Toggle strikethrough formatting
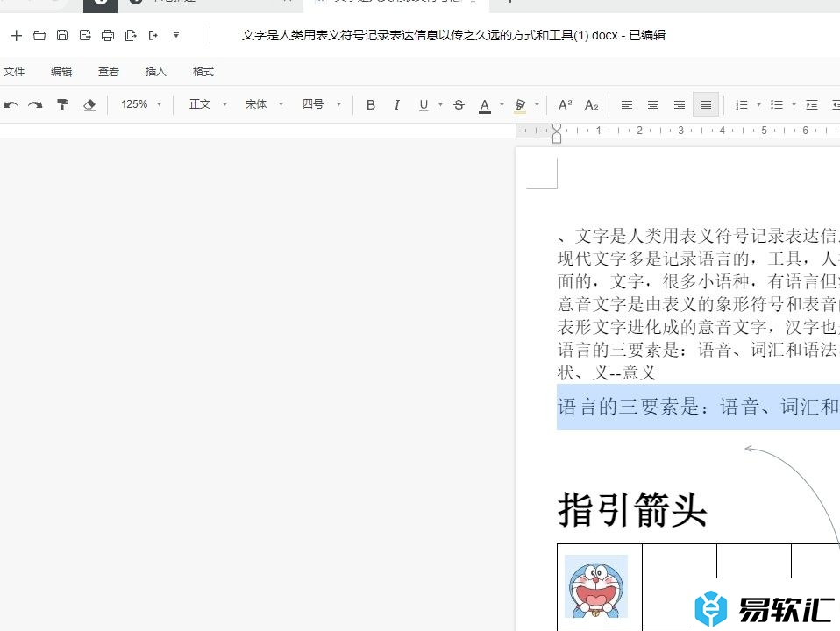This screenshot has height=631, width=840. click(x=459, y=105)
